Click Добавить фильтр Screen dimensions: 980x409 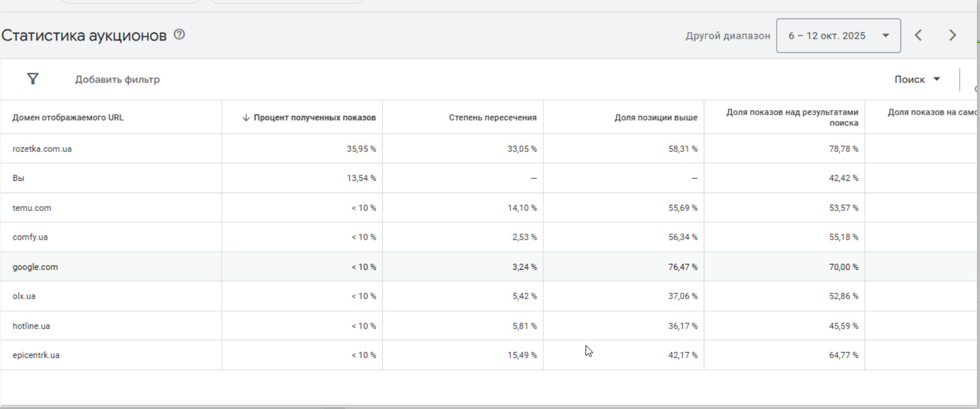[117, 80]
